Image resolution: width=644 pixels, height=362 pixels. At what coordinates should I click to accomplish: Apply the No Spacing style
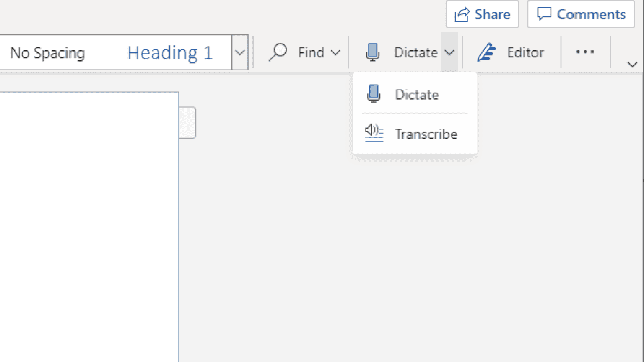click(47, 52)
